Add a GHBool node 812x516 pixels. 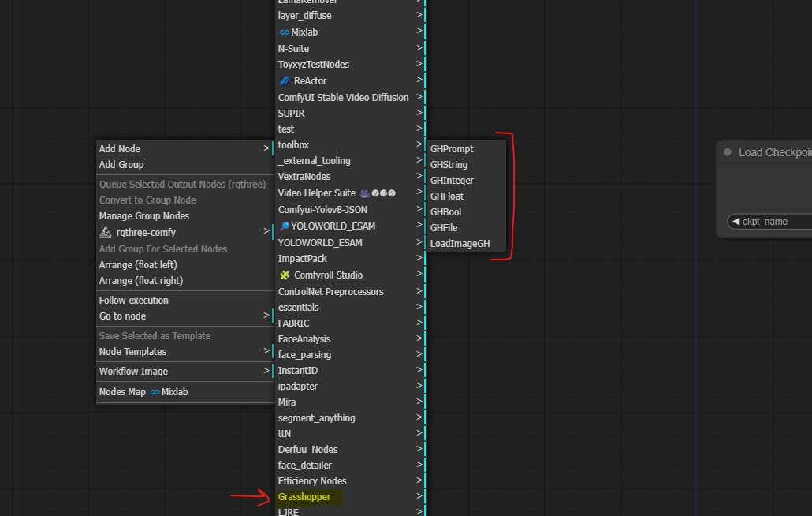click(466, 212)
